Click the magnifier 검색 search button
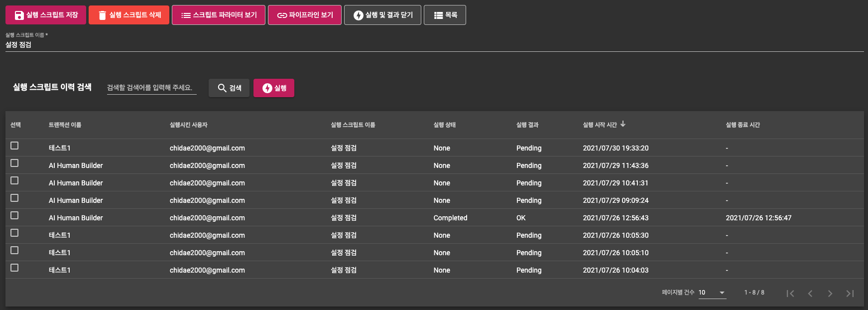 (229, 88)
